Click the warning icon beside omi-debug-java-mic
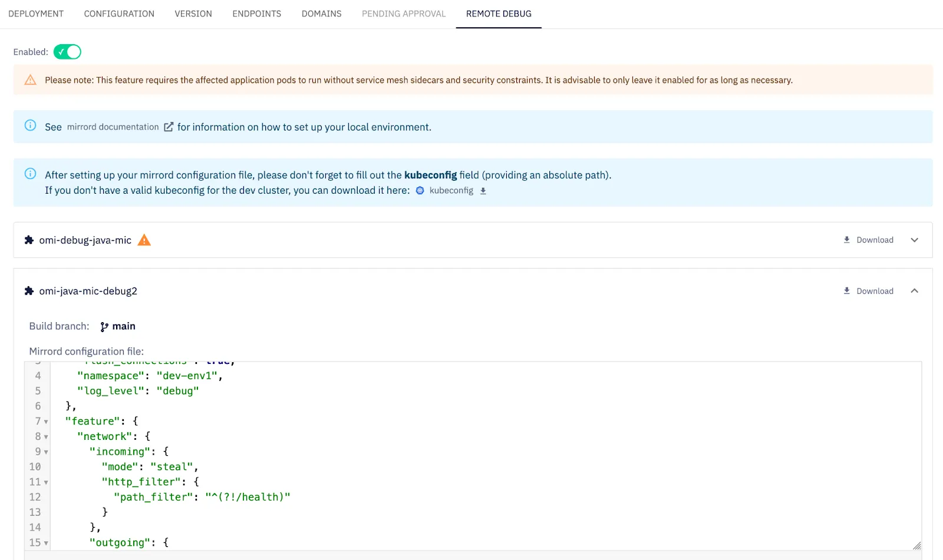943x560 pixels. (144, 240)
